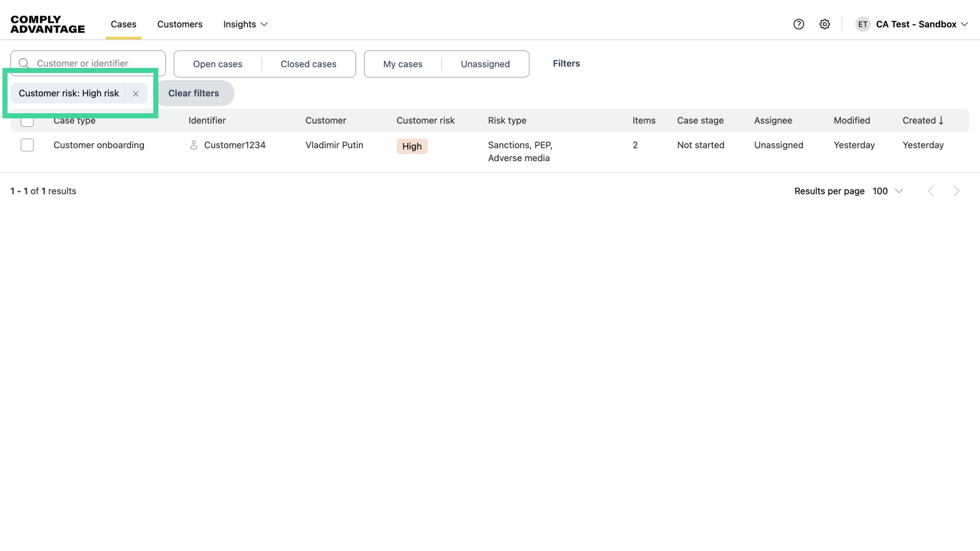Click the previous page arrow
This screenshot has width=980, height=551.
coord(930,191)
